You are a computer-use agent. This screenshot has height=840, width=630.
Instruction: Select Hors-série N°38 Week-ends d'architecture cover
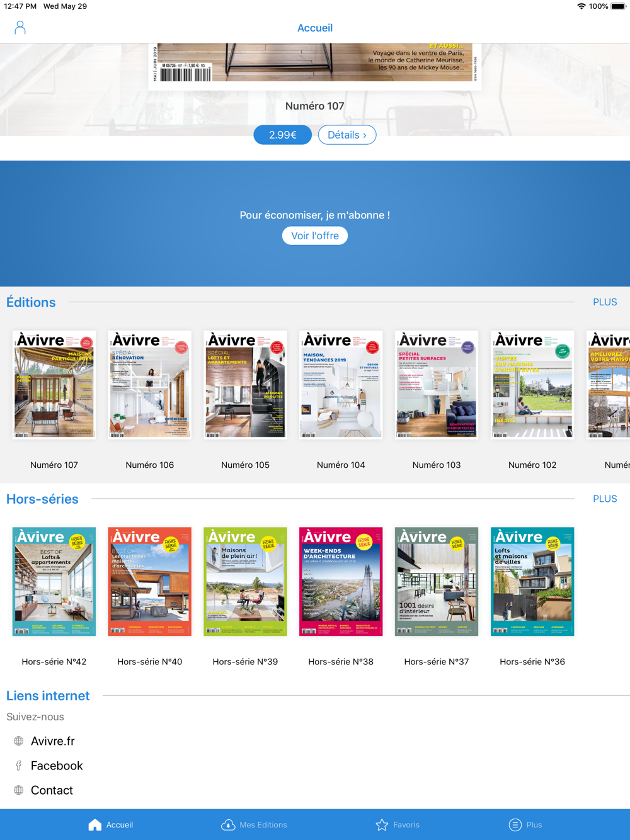(341, 581)
